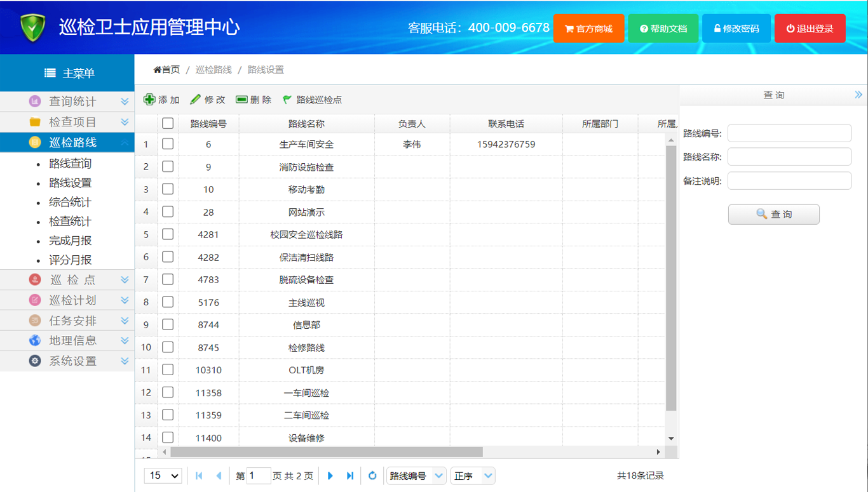Select the checkbox for OLT机房 row
The height and width of the screenshot is (492, 868).
click(x=168, y=369)
